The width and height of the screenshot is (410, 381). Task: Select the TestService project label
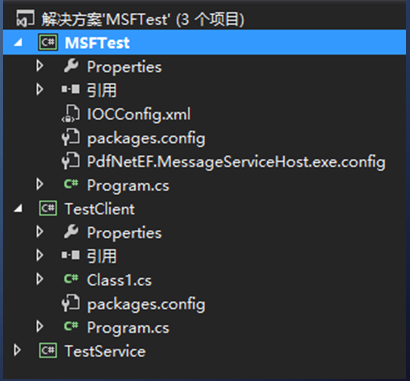(105, 351)
